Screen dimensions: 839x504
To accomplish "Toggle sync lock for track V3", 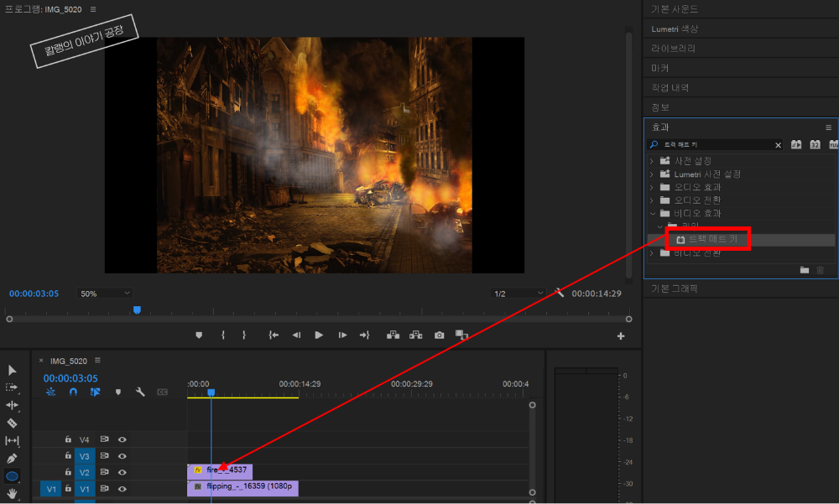I will click(104, 456).
